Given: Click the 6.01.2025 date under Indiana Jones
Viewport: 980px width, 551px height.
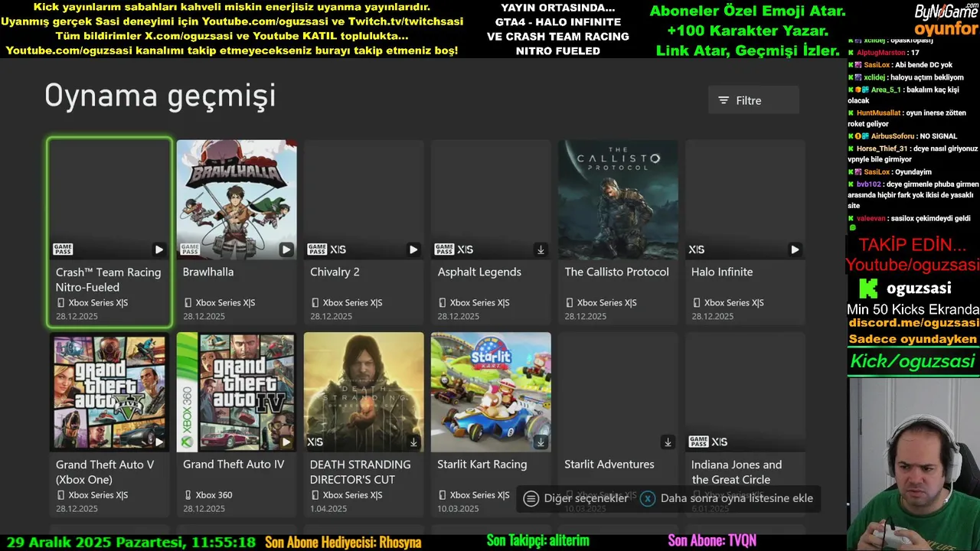Looking at the screenshot, I should [709, 508].
